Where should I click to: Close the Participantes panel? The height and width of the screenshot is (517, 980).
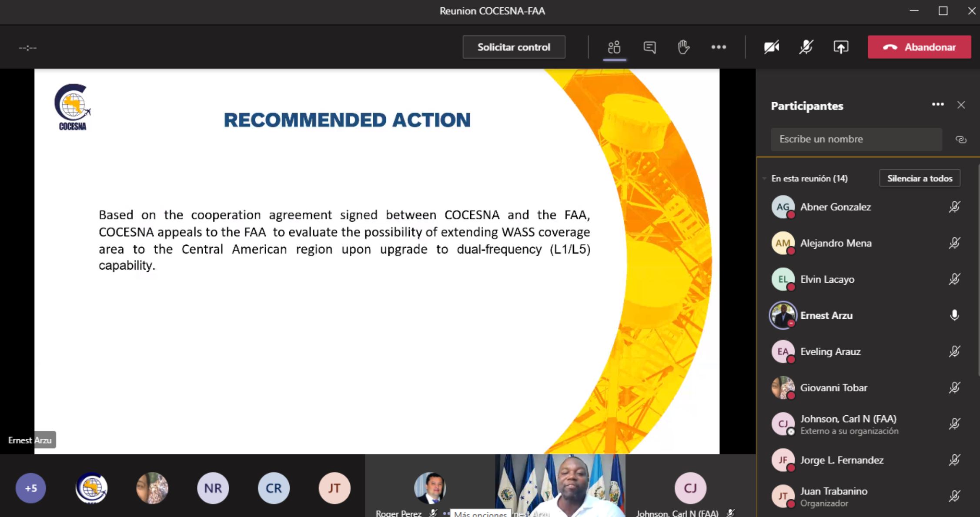pyautogui.click(x=961, y=105)
